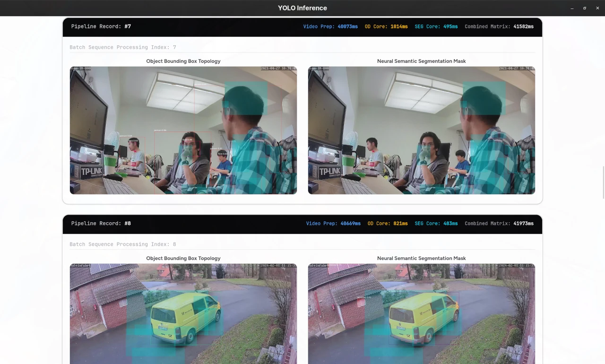
Task: Click "Batch Sequence Processing Index: 8" text
Action: 123,244
